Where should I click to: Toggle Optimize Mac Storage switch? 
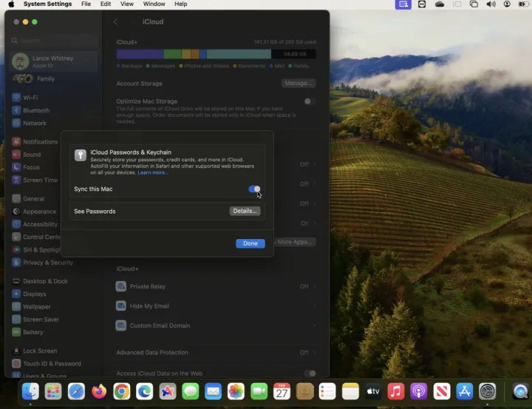click(x=310, y=101)
